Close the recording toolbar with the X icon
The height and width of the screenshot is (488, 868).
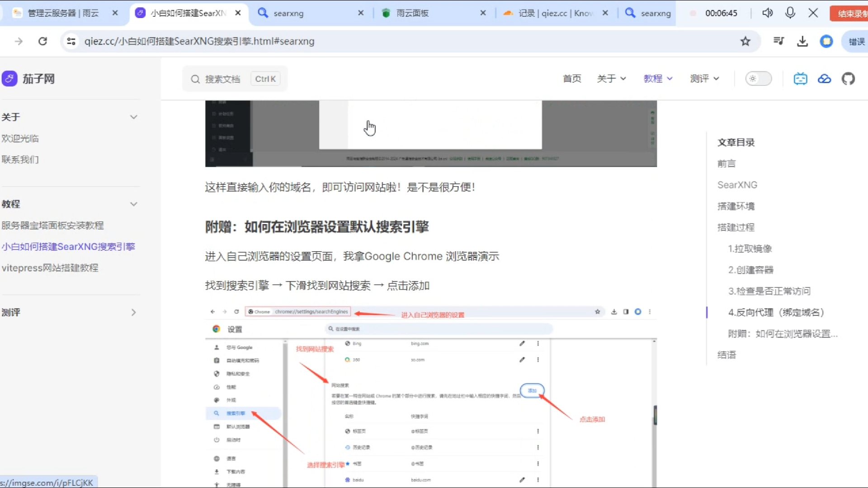[813, 13]
